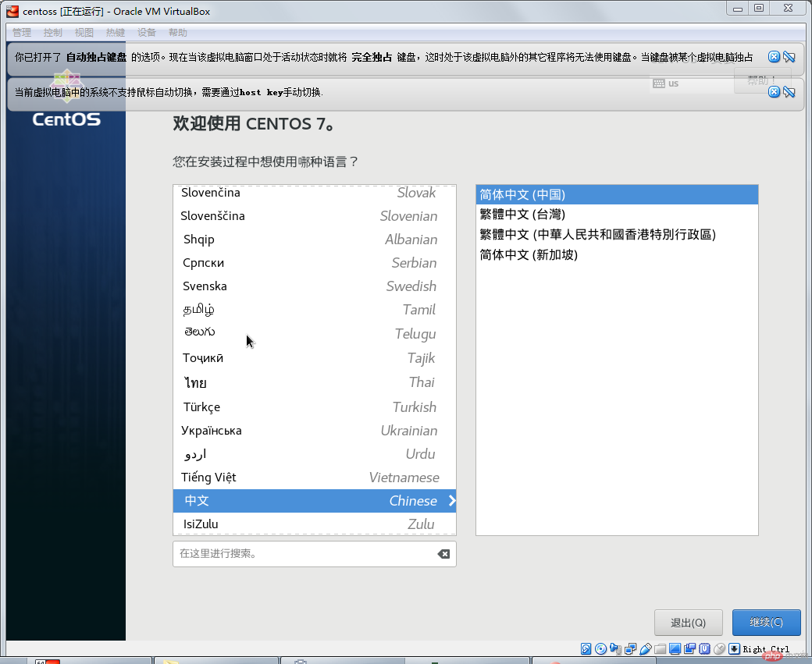The width and height of the screenshot is (812, 664).
Task: Click the mouse integration status icon
Action: [719, 648]
